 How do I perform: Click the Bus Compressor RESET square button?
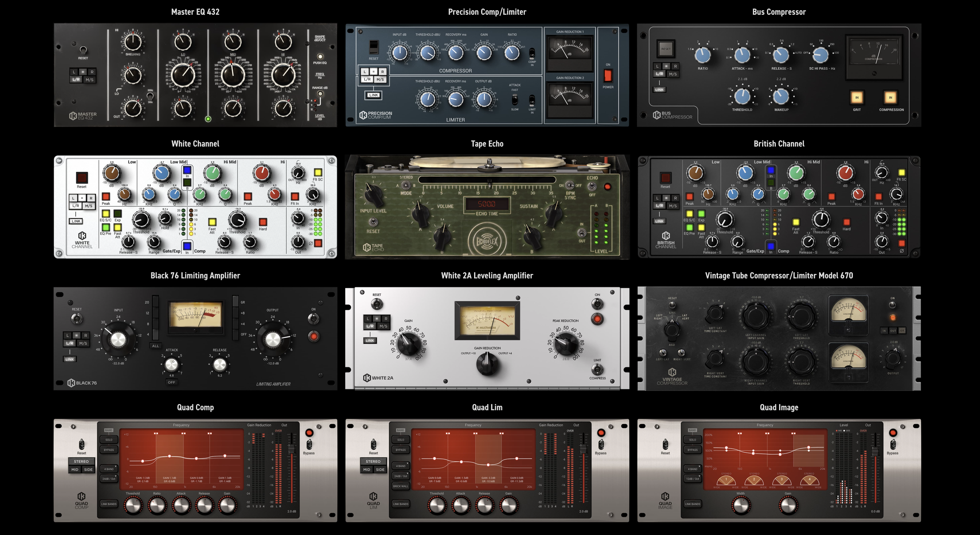(666, 49)
